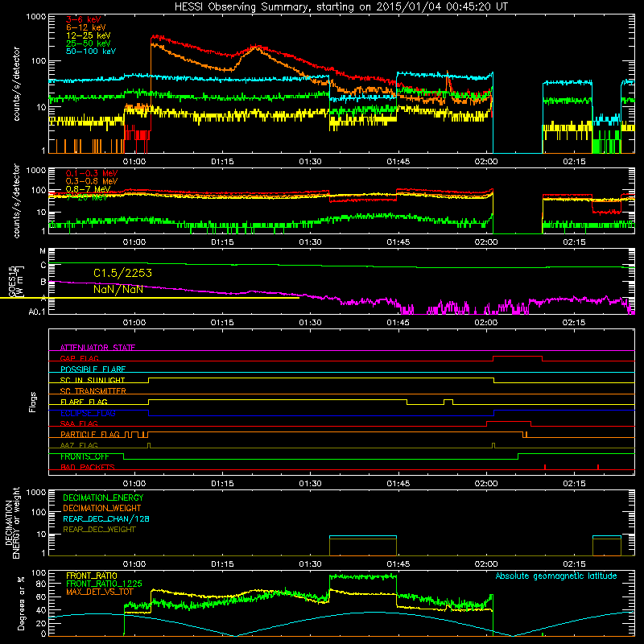Click the C1.5/2253 flare annotation
Screen dimensions: 644x644
click(x=122, y=273)
